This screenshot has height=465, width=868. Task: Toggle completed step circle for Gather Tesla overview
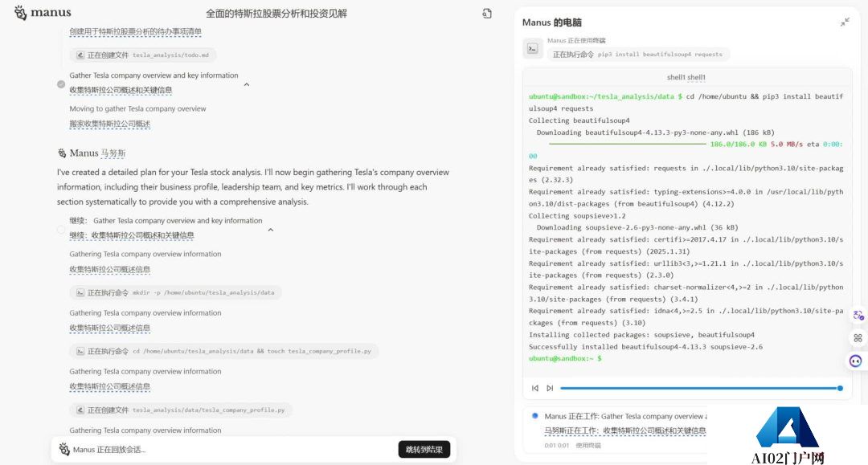(x=61, y=84)
